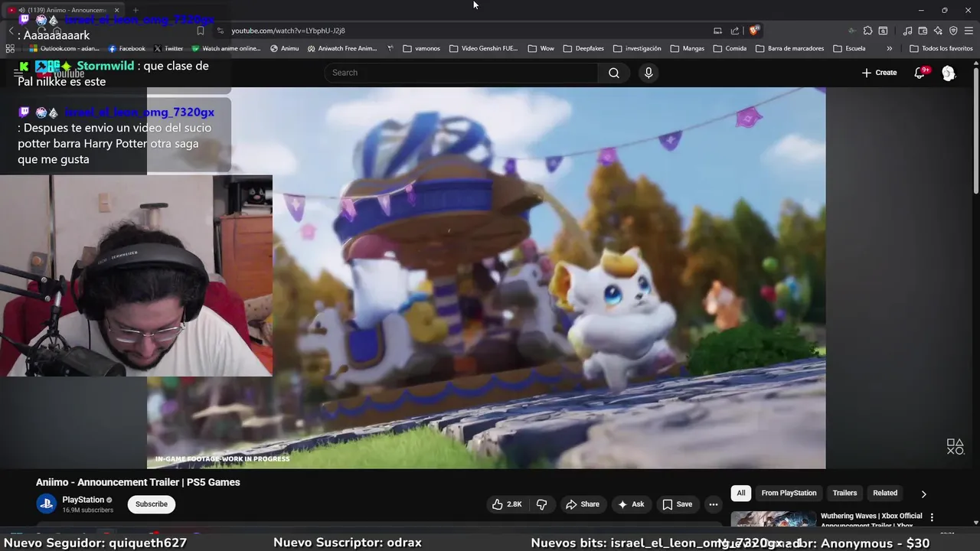
Task: Open Barra de marcadores folder
Action: [x=791, y=48]
